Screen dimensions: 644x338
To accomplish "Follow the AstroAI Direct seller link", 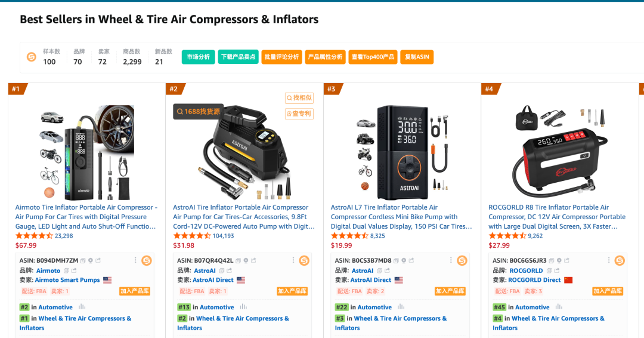I will point(213,280).
